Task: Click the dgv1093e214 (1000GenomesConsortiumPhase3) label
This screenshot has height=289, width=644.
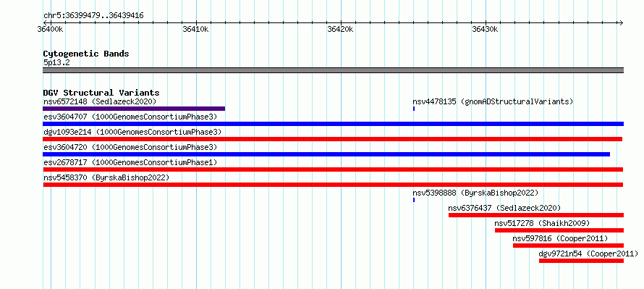Action: [x=132, y=132]
